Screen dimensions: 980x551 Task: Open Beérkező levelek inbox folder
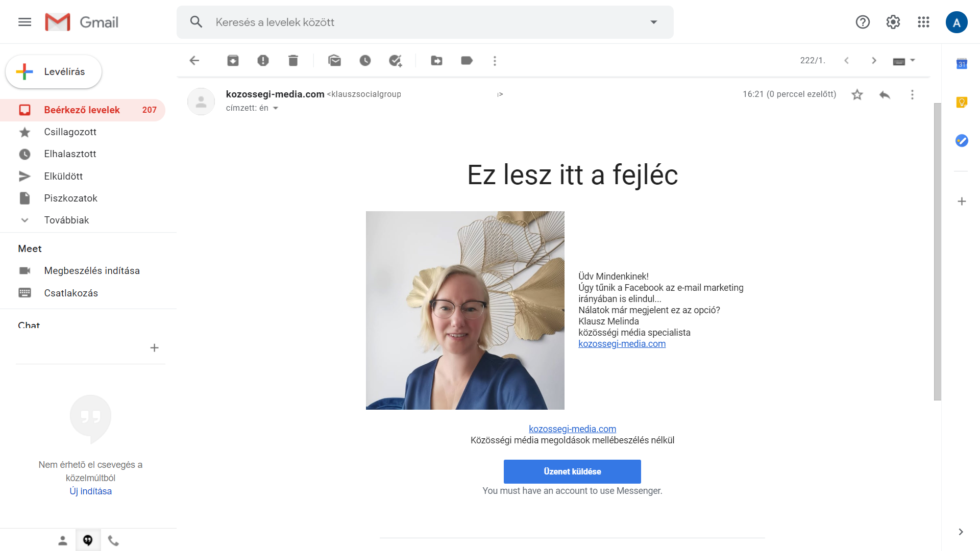[x=83, y=110]
